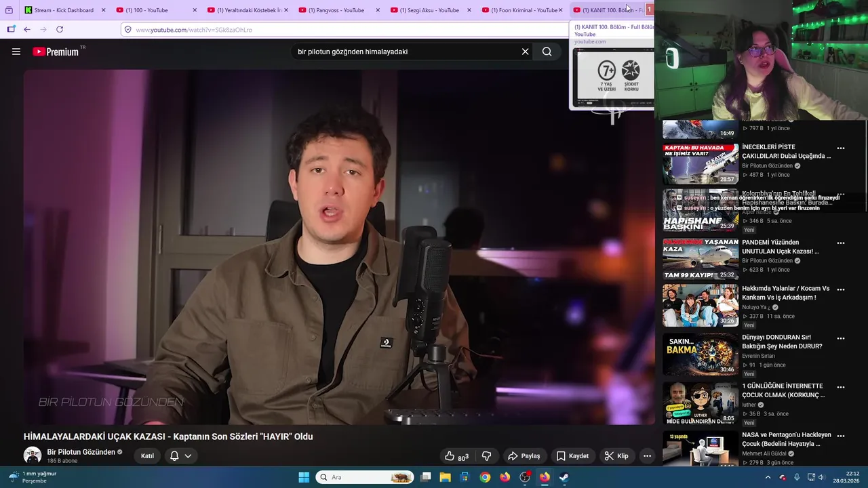Open options menu for 1 GÜNLÜĞÜNE video
Screen dimensions: 868x488
pos(841,386)
